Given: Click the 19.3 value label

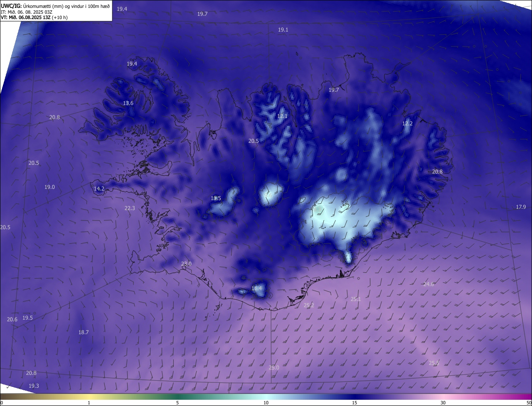Looking at the screenshot, I should pos(34,386).
